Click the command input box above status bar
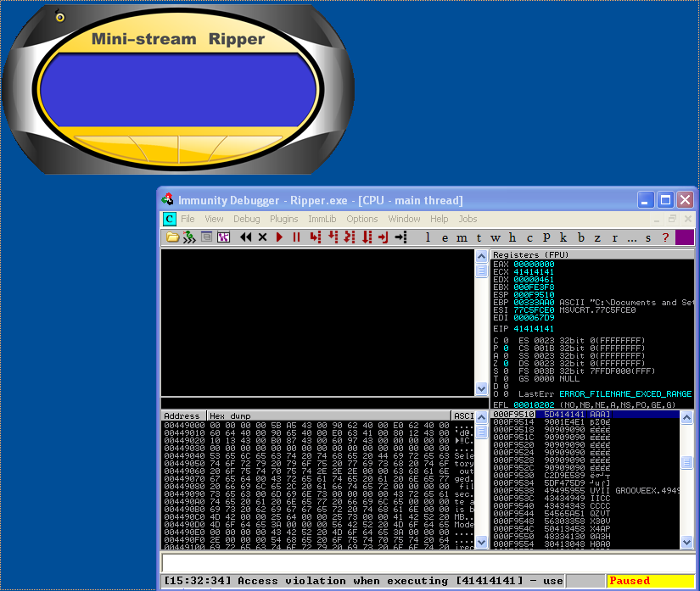 pos(428,563)
